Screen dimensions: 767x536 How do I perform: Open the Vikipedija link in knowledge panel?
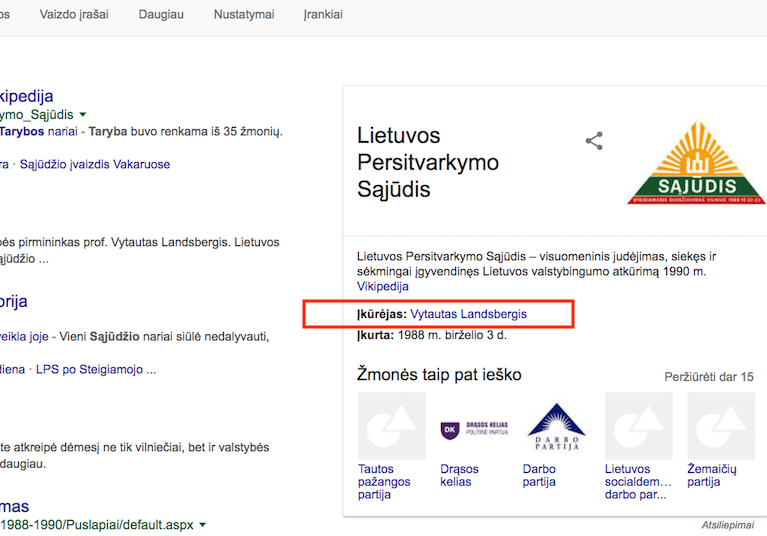383,286
